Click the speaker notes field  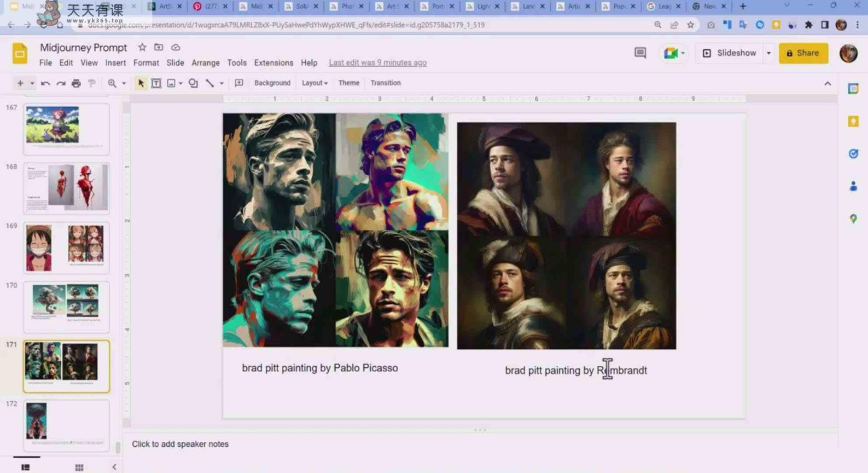[x=481, y=444]
